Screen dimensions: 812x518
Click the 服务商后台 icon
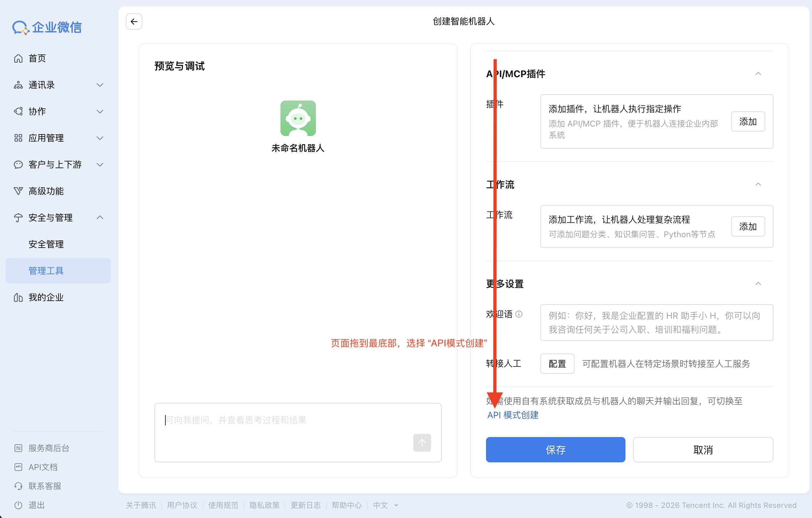click(x=18, y=448)
